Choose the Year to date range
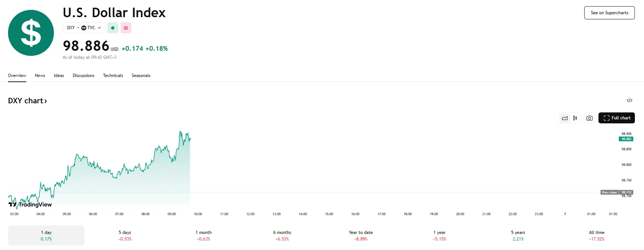 [x=361, y=235]
